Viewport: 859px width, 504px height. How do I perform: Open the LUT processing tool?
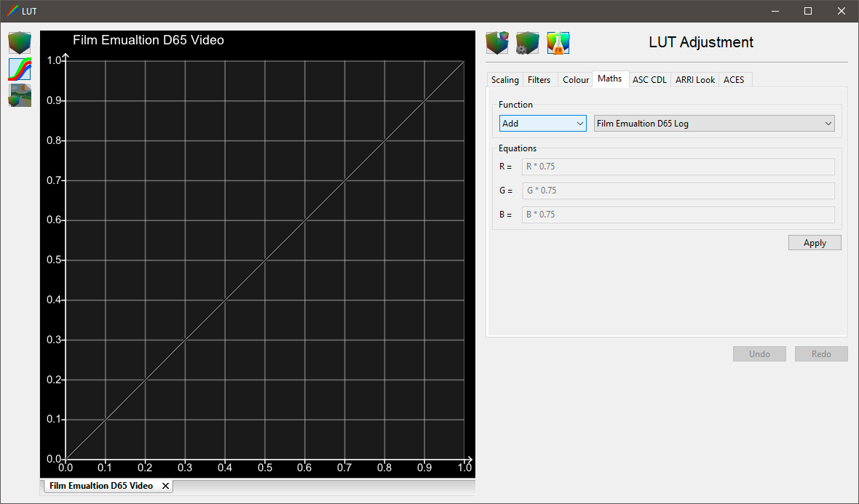click(x=527, y=43)
